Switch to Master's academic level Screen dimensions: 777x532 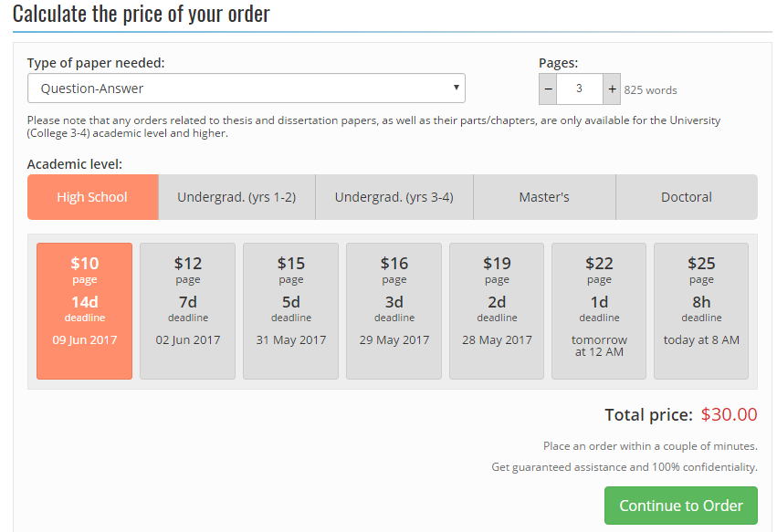coord(544,197)
